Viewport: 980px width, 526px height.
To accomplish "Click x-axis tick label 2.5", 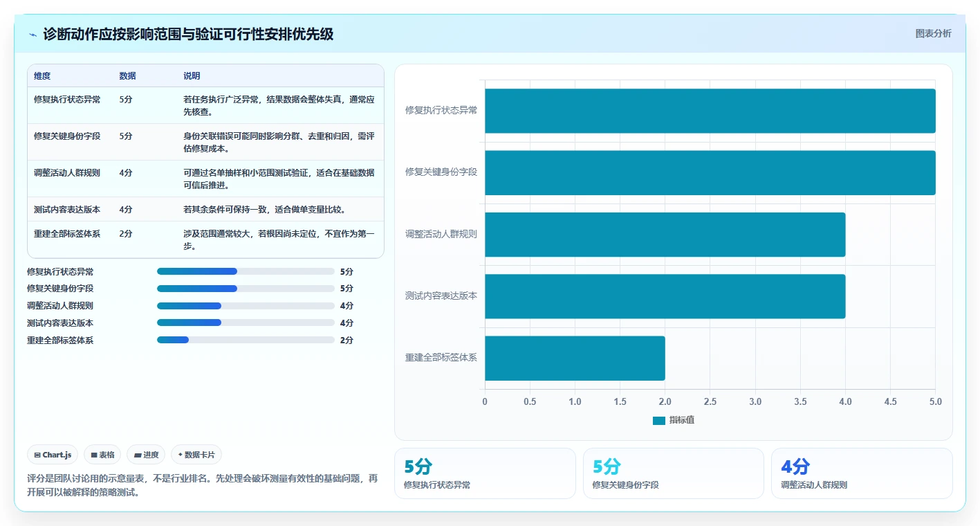I will click(710, 401).
